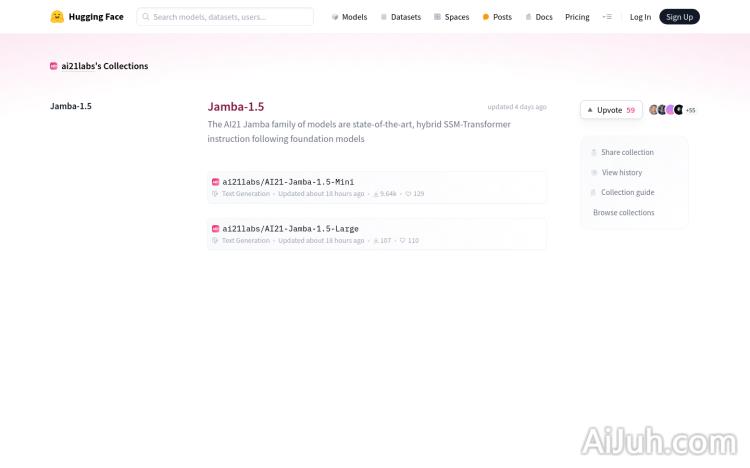This screenshot has width=750, height=468.
Task: Click the Log In link
Action: 640,17
